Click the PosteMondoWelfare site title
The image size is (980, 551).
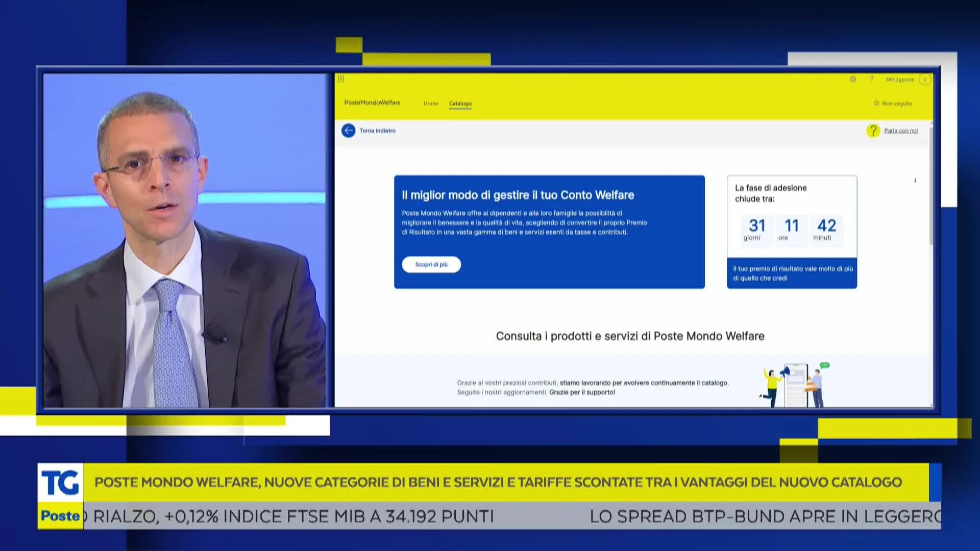372,103
